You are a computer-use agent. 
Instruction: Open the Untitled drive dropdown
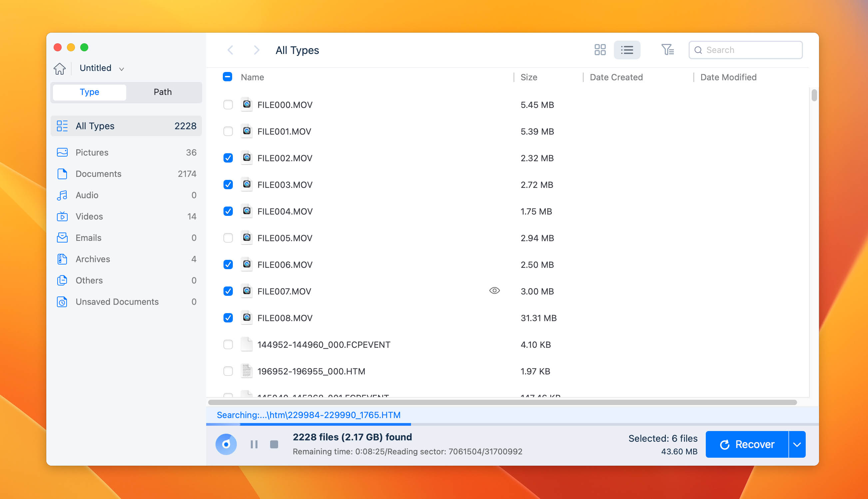click(102, 68)
